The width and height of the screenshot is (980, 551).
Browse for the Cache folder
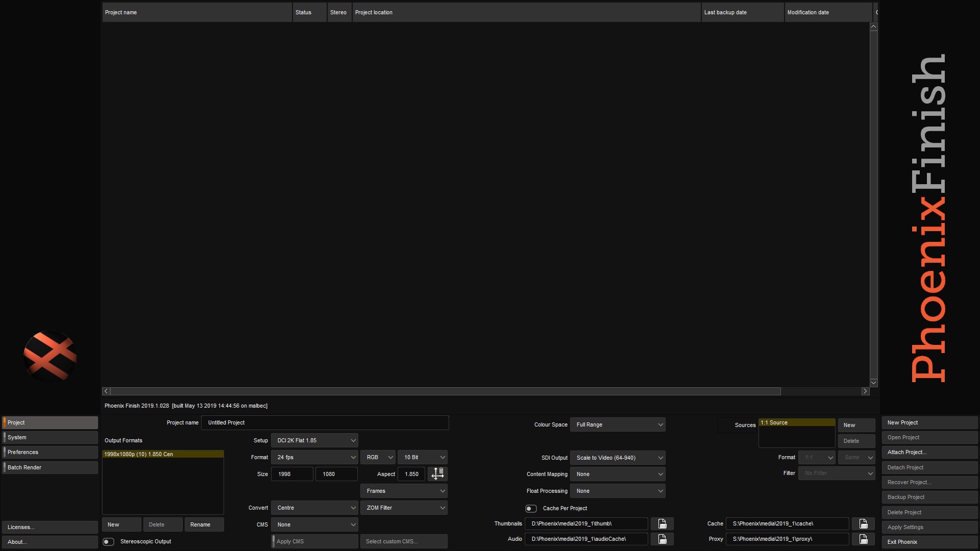(x=863, y=524)
